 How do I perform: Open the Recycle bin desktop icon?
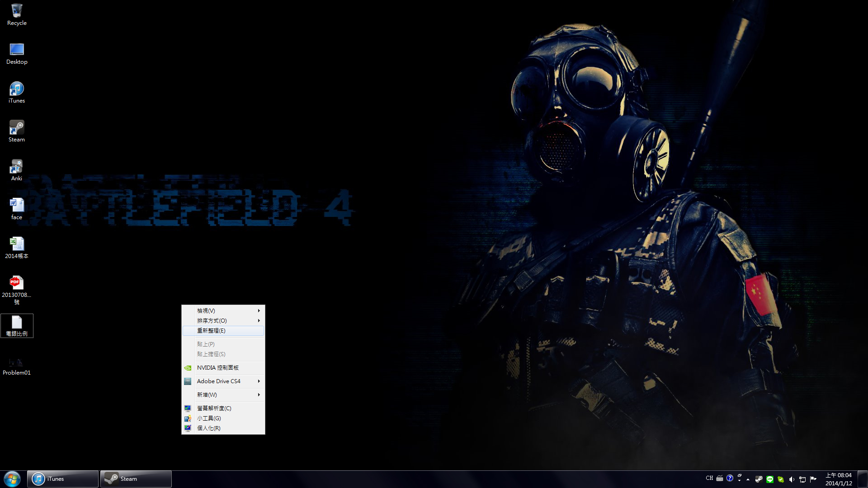tap(17, 14)
